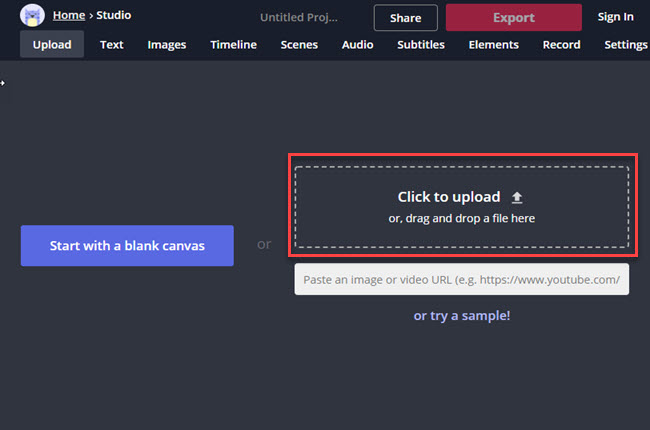Switch to the Scenes tab
The height and width of the screenshot is (430, 650).
[x=299, y=45]
